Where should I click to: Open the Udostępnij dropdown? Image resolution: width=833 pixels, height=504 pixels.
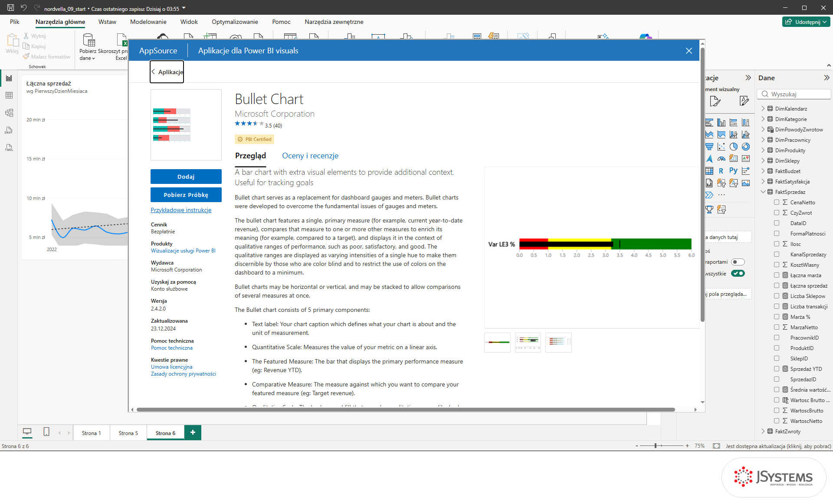click(807, 22)
